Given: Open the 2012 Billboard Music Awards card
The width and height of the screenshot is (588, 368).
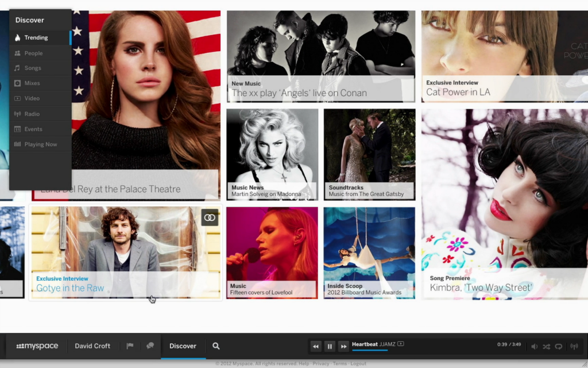Looking at the screenshot, I should click(369, 253).
